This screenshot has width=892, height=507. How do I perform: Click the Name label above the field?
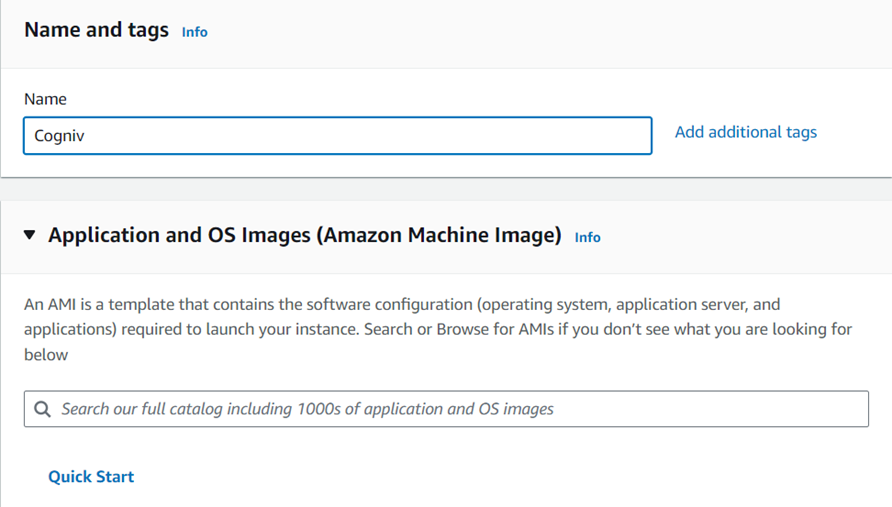[45, 99]
